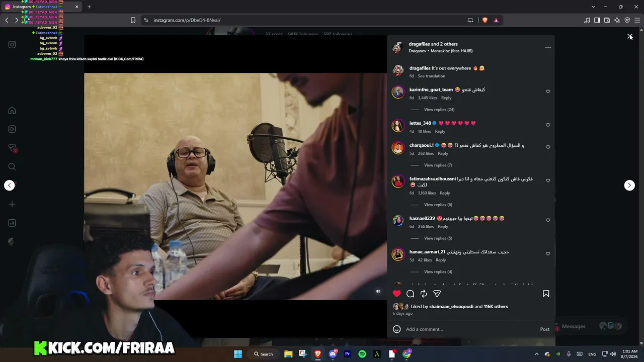The width and height of the screenshot is (644, 362).
Task: Like the hasnae8239 comment
Action: click(548, 220)
